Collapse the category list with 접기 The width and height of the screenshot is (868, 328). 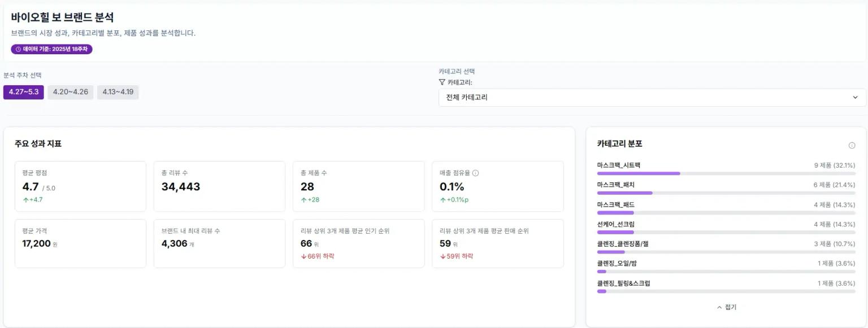click(x=726, y=307)
